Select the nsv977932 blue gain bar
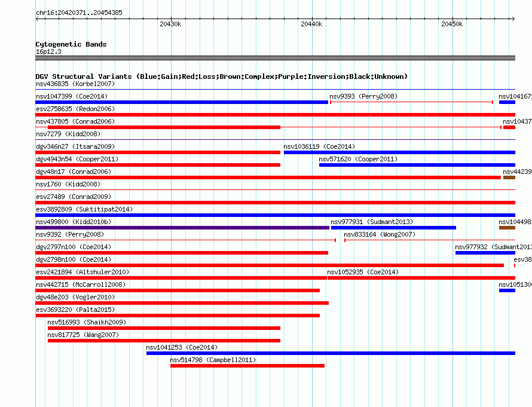Viewport: 532px width, 407px height. (485, 253)
